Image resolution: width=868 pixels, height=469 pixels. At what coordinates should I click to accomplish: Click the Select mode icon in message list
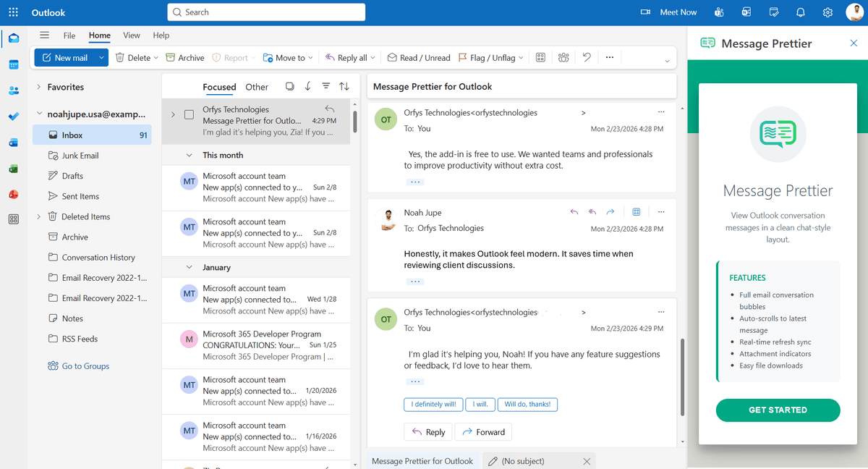point(289,87)
